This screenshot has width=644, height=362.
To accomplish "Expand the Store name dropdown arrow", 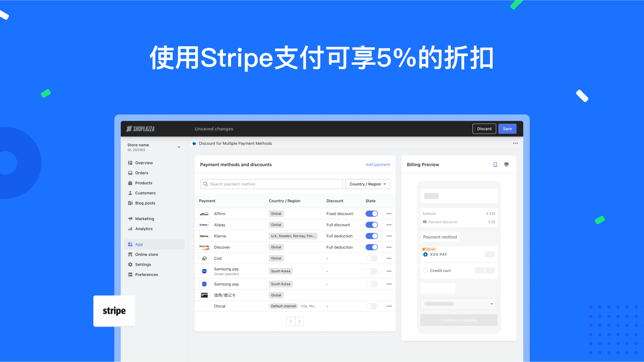I will [179, 147].
